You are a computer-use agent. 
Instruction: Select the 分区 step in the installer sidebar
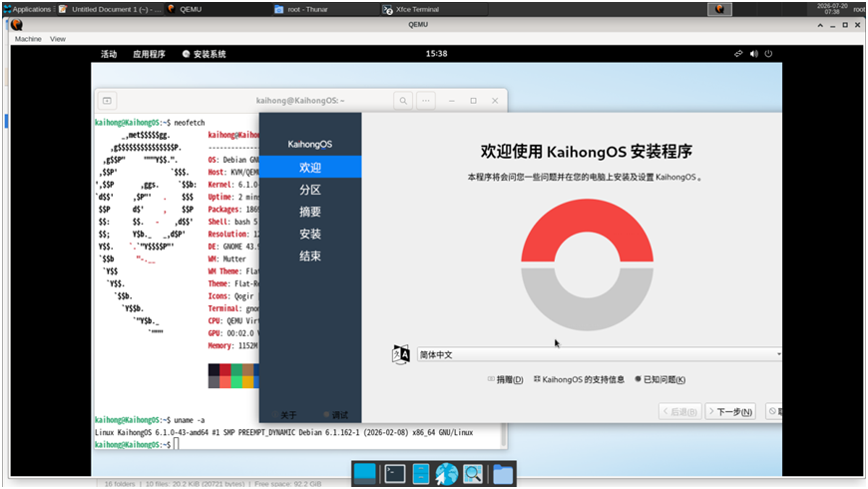pyautogui.click(x=310, y=190)
